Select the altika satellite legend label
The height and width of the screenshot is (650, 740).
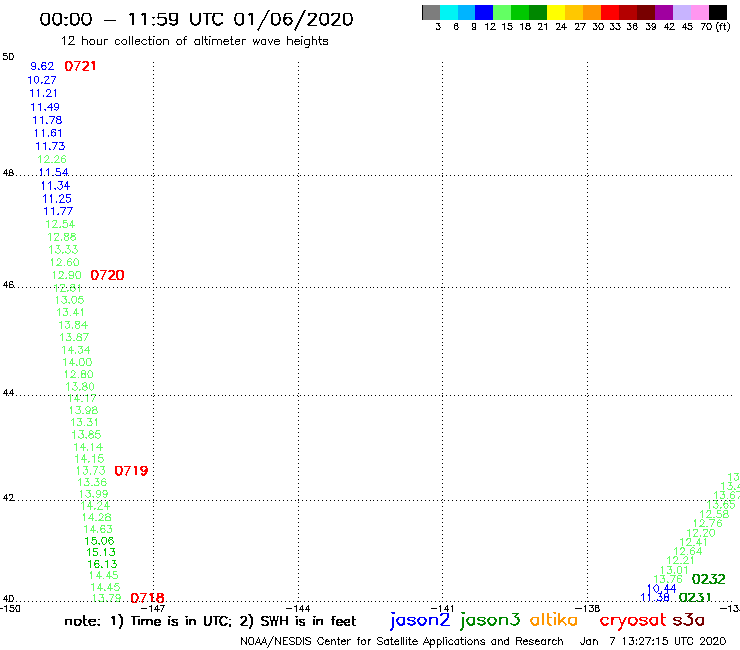pos(554,620)
